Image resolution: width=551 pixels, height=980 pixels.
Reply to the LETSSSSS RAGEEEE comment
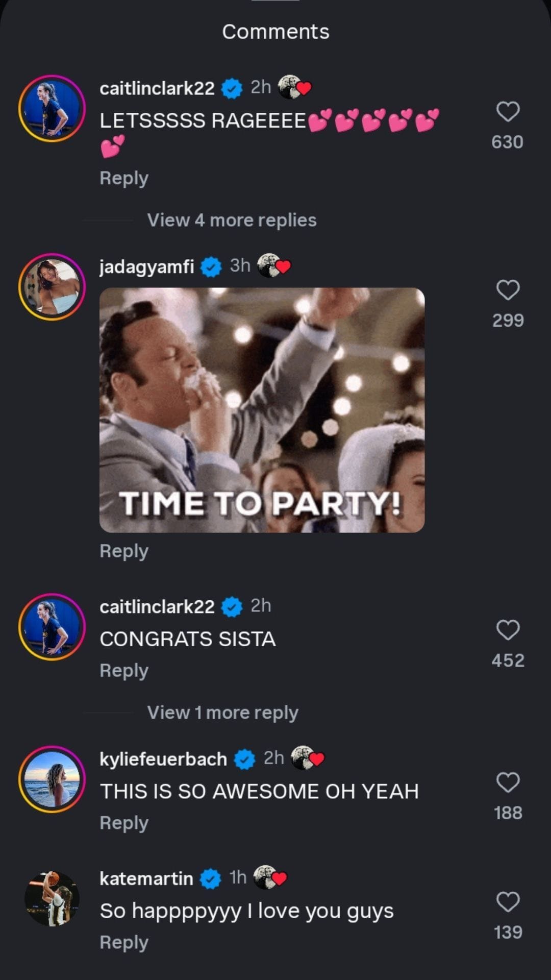tap(124, 178)
